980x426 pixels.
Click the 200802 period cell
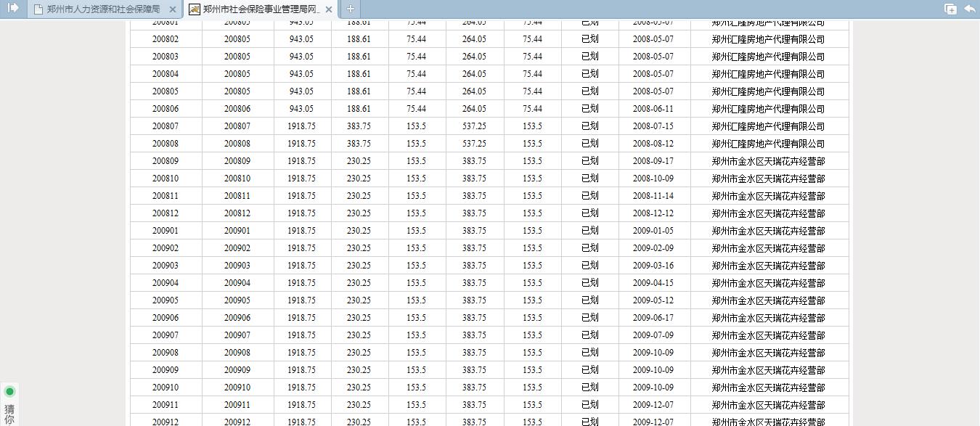click(x=166, y=39)
